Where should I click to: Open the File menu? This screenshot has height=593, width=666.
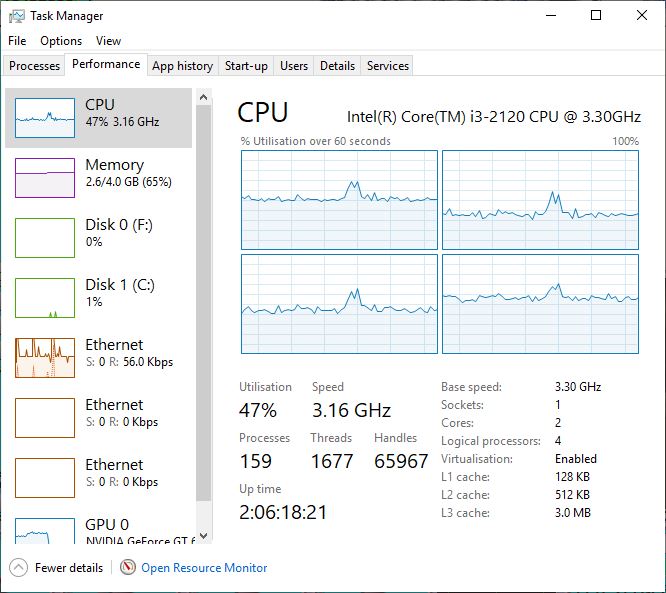tap(17, 41)
